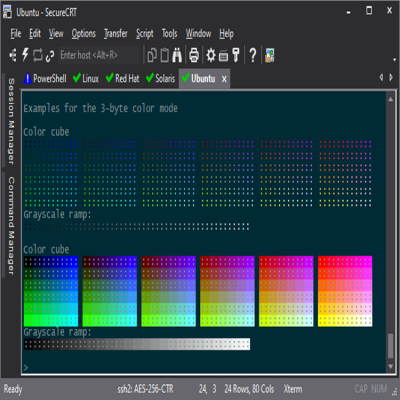Click the Help question mark icon
This screenshot has height=400, width=400.
(x=253, y=55)
